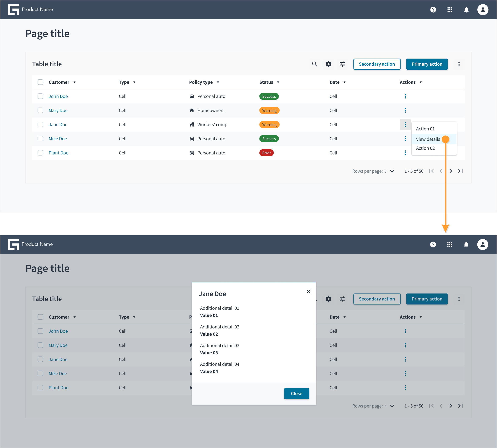
Task: Open help icon in upper screen header
Action: pyautogui.click(x=433, y=10)
